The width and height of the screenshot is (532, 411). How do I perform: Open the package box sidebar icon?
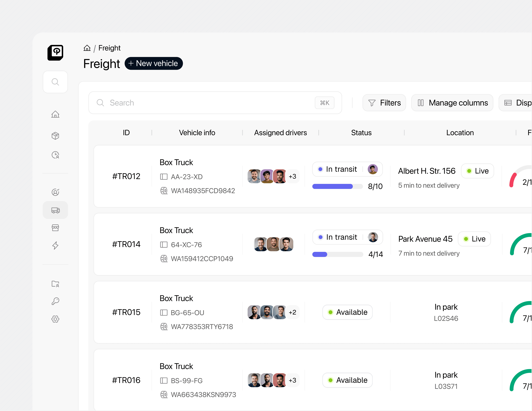(55, 136)
